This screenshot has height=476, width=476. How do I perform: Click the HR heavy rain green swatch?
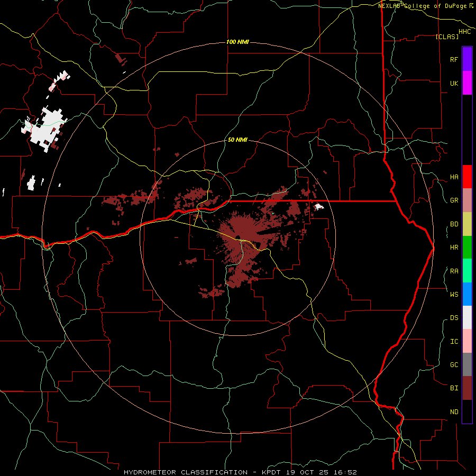[467, 248]
